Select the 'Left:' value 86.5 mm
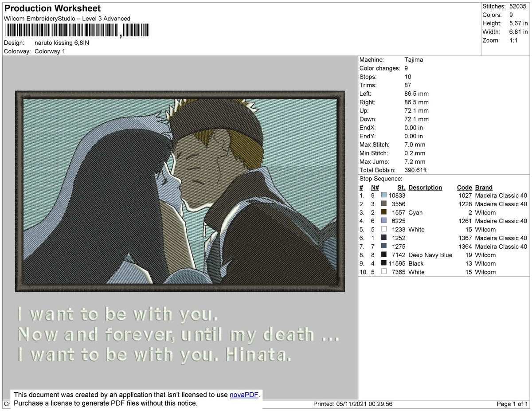 pyautogui.click(x=417, y=94)
